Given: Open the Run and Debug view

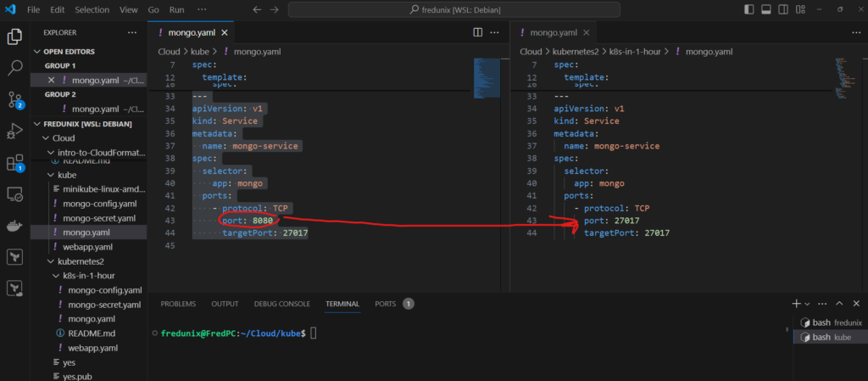Looking at the screenshot, I should point(14,132).
